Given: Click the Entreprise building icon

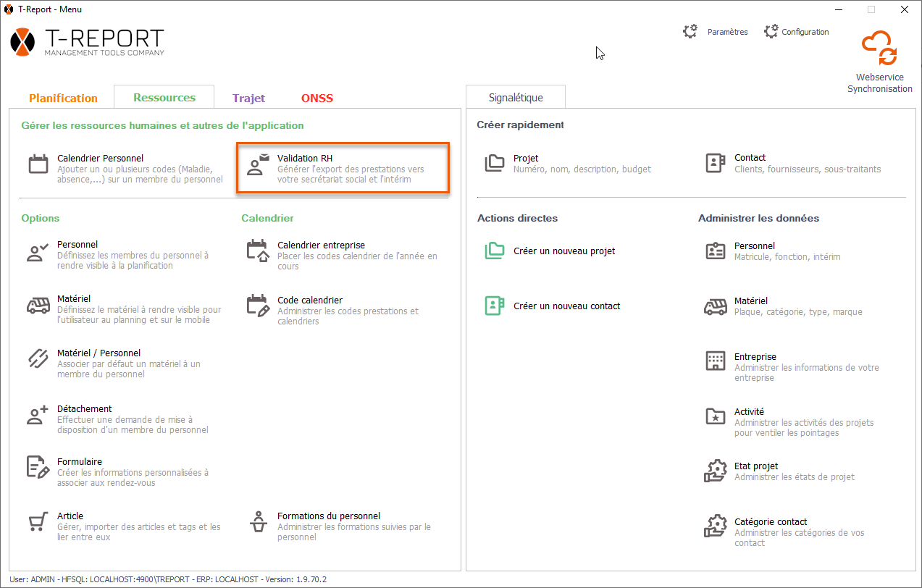Looking at the screenshot, I should 715,361.
